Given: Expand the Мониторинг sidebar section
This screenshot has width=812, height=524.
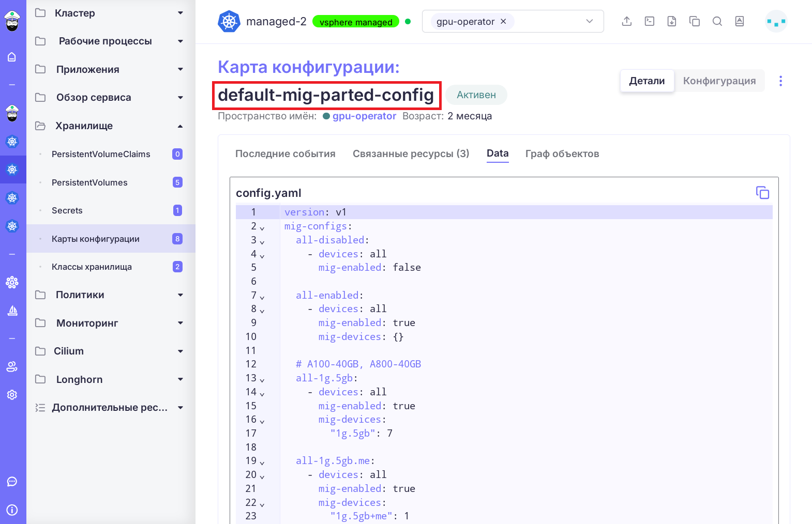Looking at the screenshot, I should click(111, 323).
